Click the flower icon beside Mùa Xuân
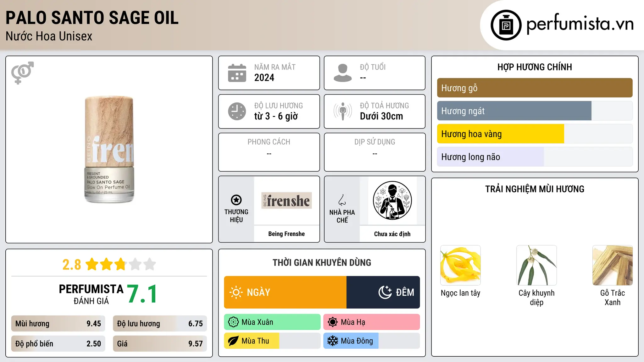 [233, 322]
